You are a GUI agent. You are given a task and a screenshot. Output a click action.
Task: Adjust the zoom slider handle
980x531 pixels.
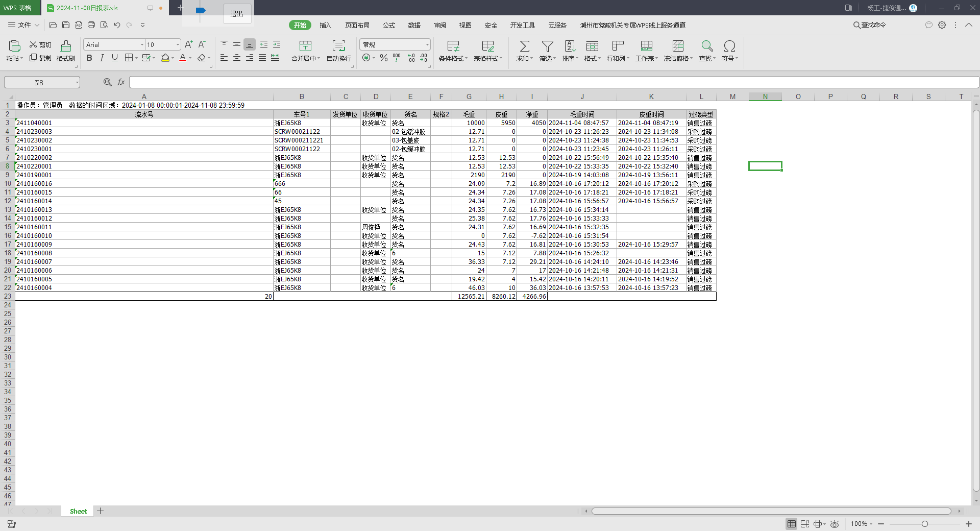coord(924,524)
